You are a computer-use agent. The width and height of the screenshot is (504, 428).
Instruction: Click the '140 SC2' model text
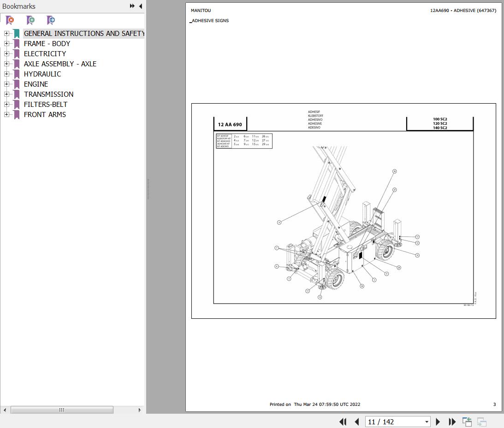point(440,128)
